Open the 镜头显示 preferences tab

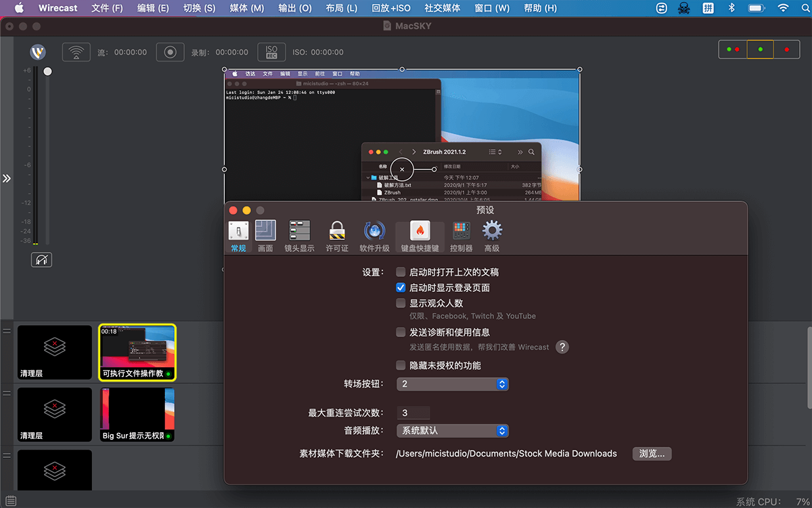pyautogui.click(x=299, y=237)
